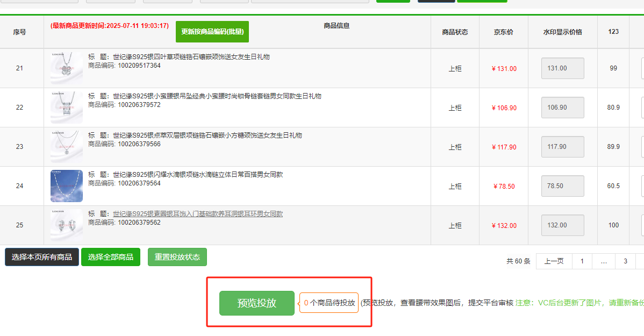Go to previous page via 上一页
644x336 pixels.
pyautogui.click(x=554, y=261)
